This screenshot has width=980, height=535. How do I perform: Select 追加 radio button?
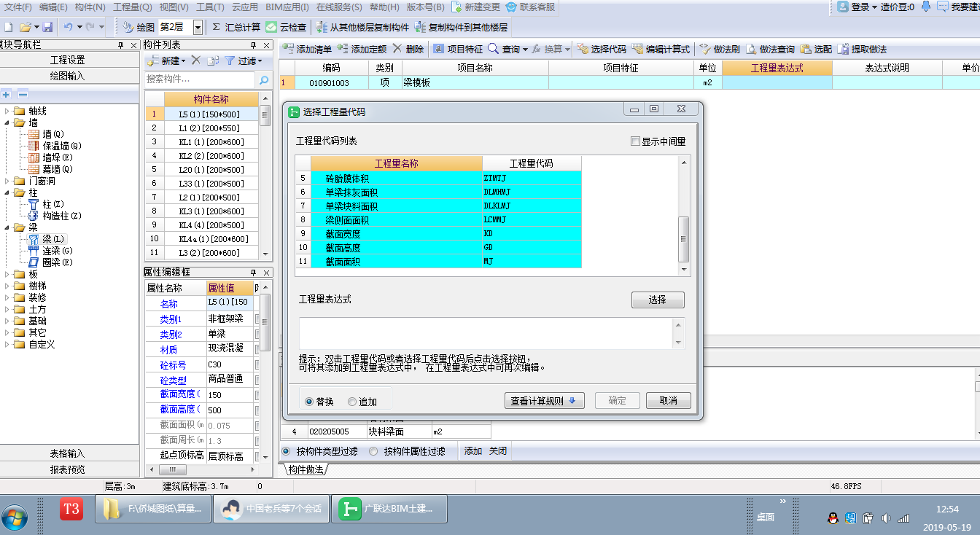[352, 401]
